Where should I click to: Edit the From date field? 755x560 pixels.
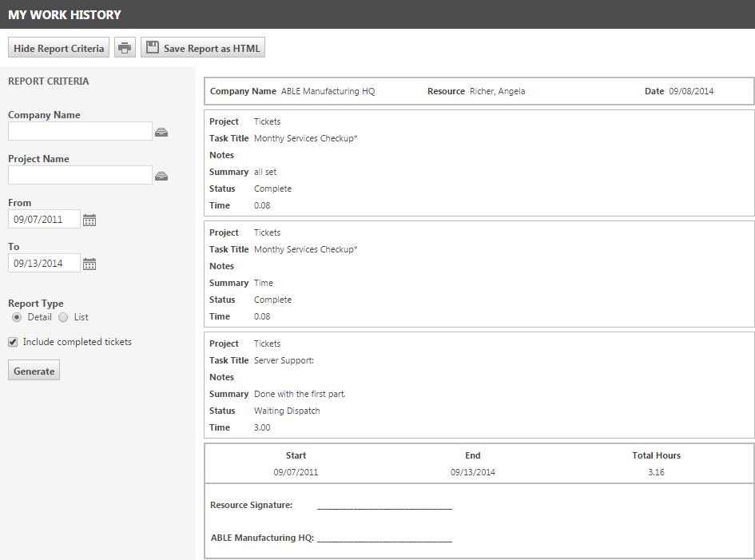click(44, 219)
